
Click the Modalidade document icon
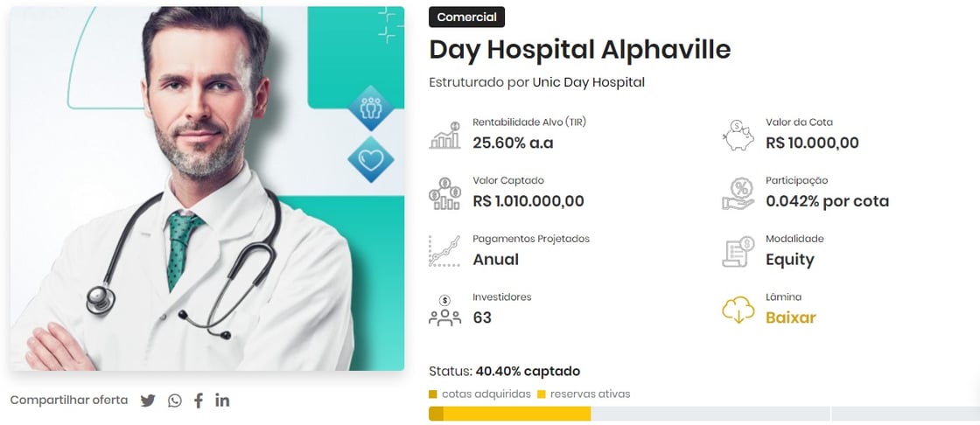[x=738, y=252]
